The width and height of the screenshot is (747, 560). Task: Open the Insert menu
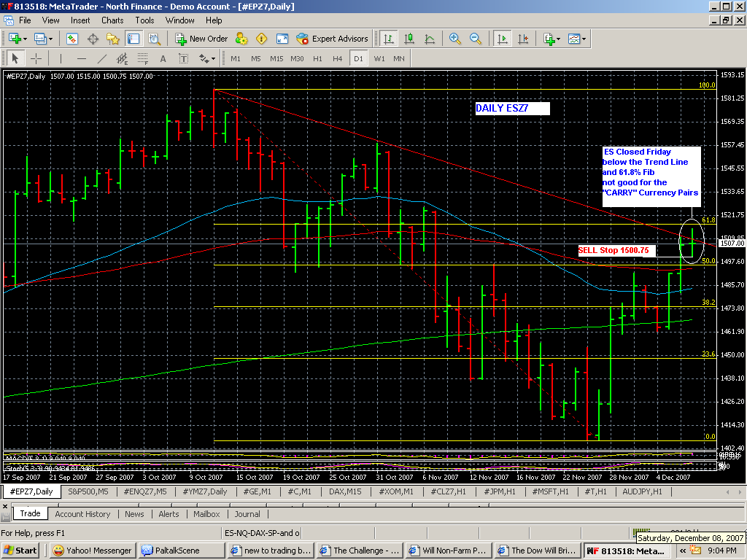(x=80, y=20)
